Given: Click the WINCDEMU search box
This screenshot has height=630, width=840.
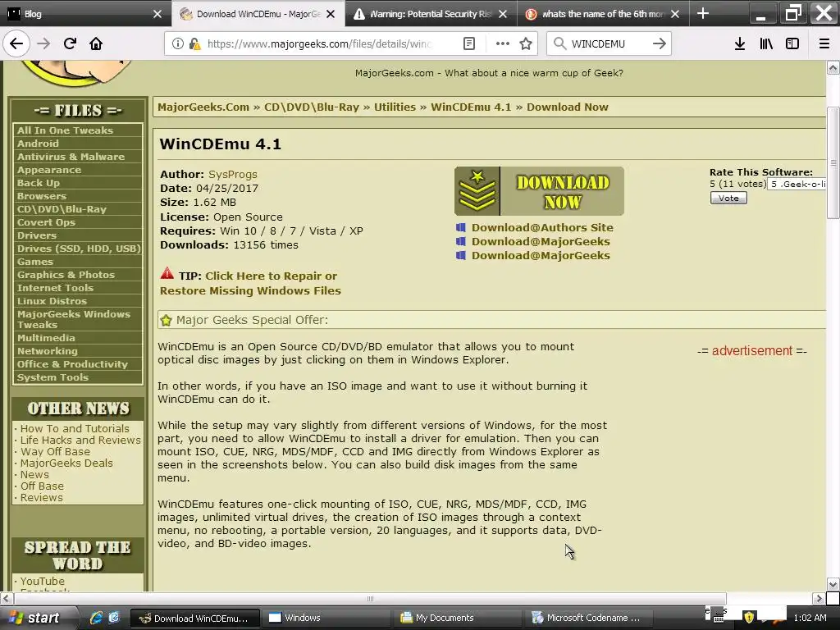Looking at the screenshot, I should 608,43.
